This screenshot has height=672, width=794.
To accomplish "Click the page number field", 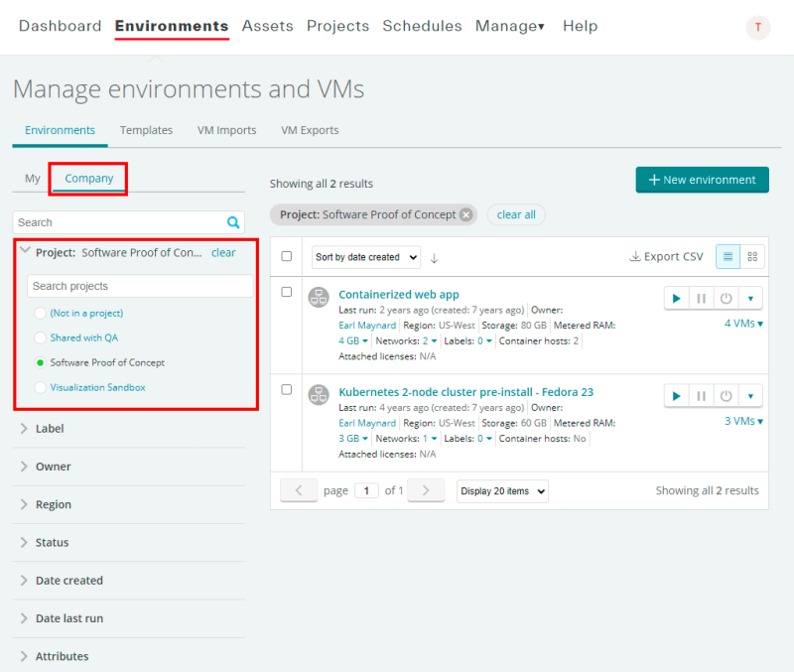I will [366, 490].
